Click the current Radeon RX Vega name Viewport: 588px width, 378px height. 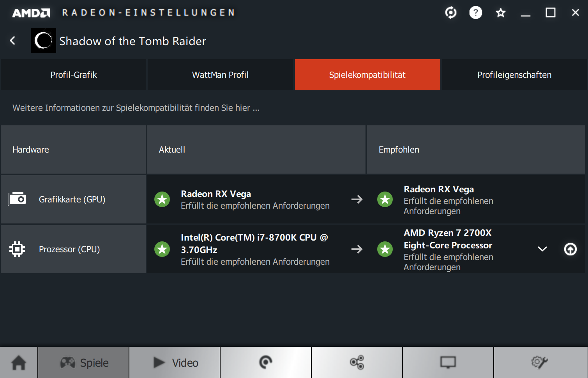pos(216,194)
